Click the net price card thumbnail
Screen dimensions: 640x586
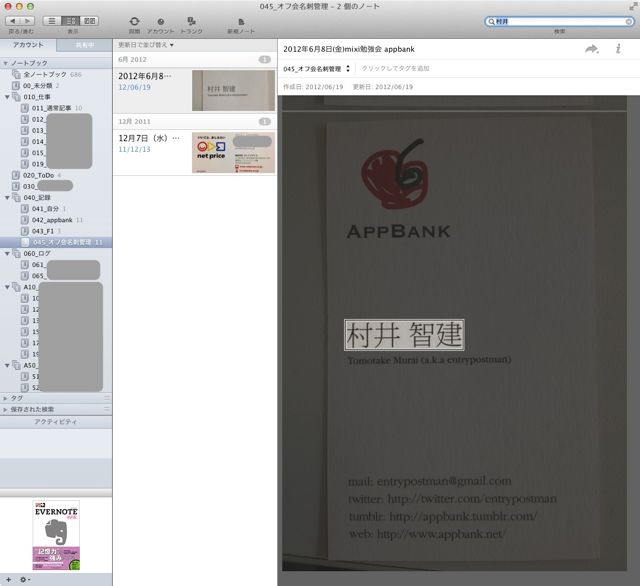[233, 153]
